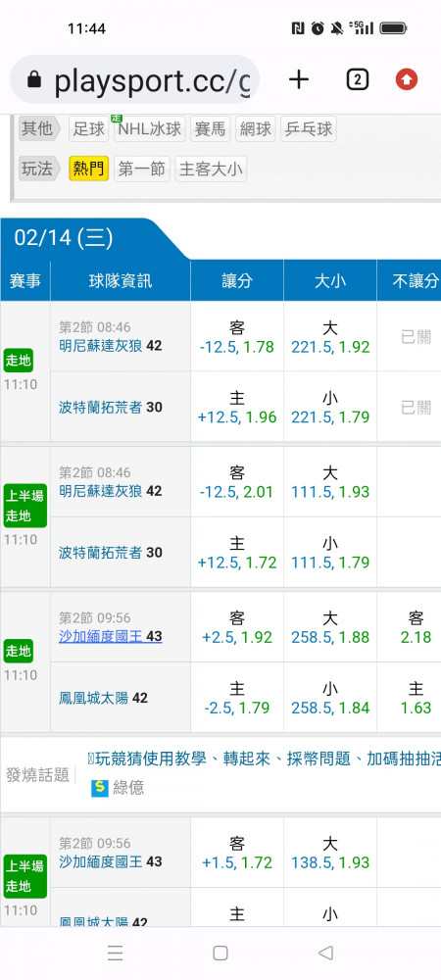Open the 沙加緬度國王 team link
The width and height of the screenshot is (441, 980).
111,636
